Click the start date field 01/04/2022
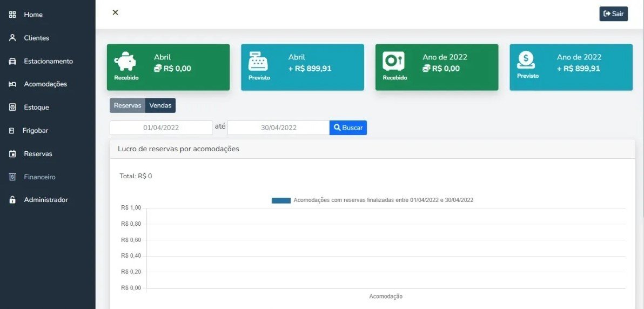Viewport: 644px width, 309px height. click(x=161, y=127)
